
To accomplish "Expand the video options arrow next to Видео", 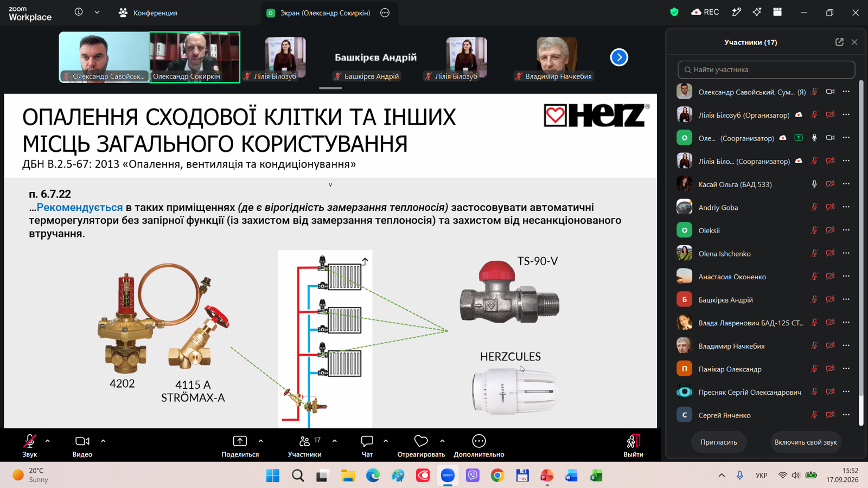I will [x=103, y=441].
